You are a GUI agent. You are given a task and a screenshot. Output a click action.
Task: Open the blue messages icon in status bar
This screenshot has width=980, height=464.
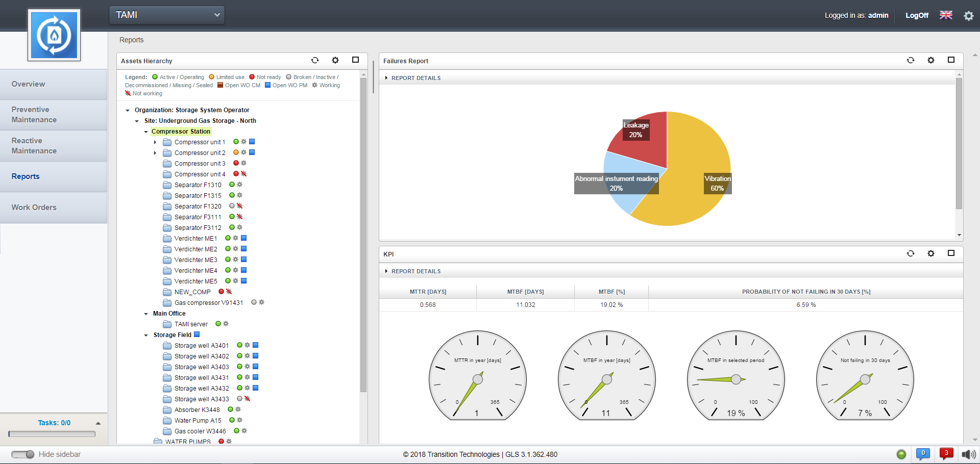(922, 453)
